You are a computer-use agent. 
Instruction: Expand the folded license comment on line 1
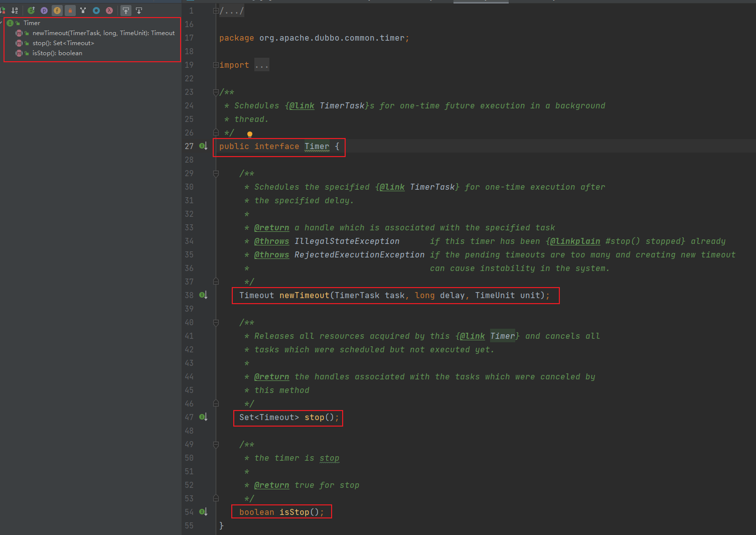(x=216, y=11)
